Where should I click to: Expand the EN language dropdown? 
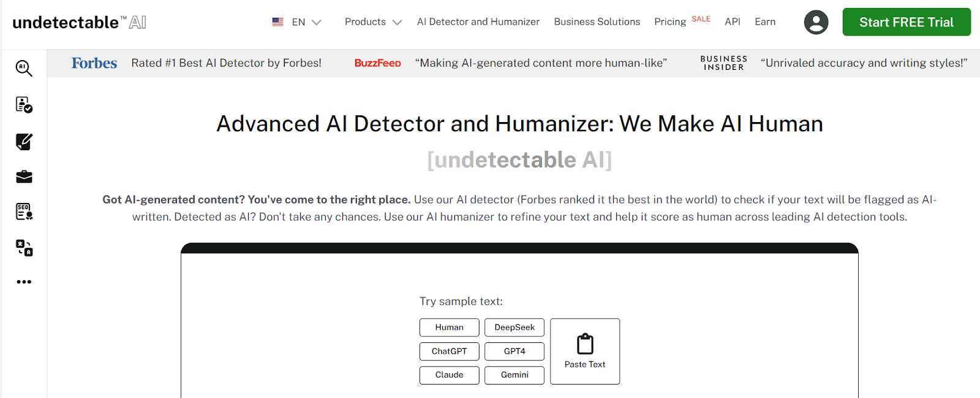[x=306, y=22]
